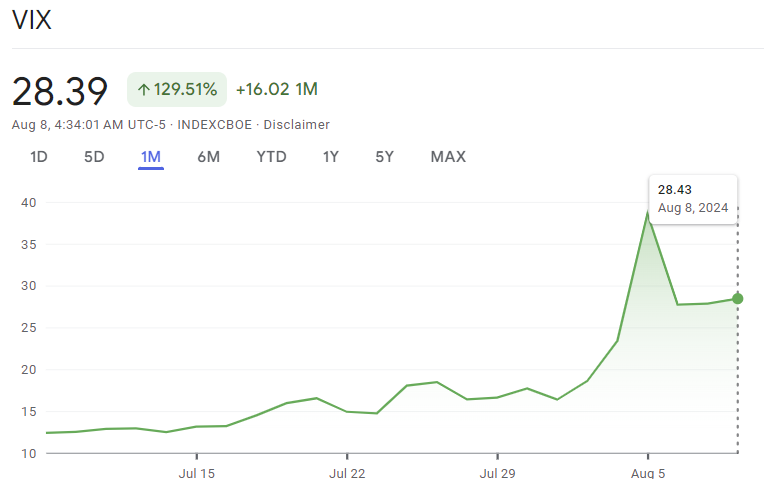Click the VIX title heading
The width and height of the screenshot is (764, 479).
[x=32, y=21]
